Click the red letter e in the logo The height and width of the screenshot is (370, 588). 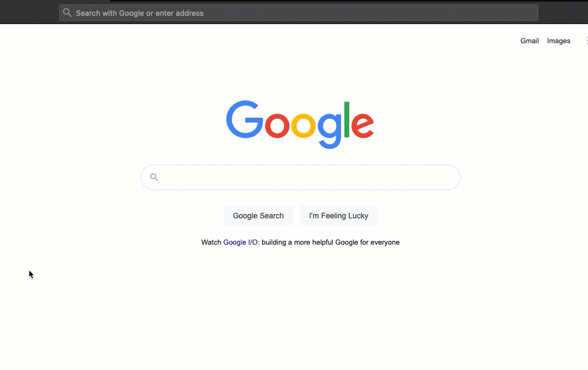[x=362, y=125]
